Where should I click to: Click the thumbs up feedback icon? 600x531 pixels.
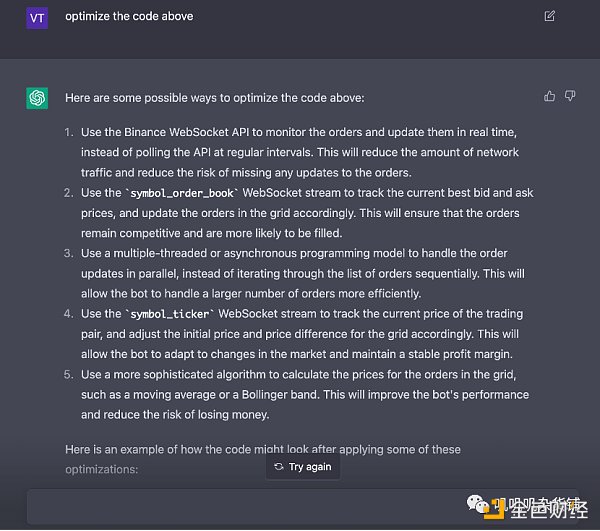549,96
